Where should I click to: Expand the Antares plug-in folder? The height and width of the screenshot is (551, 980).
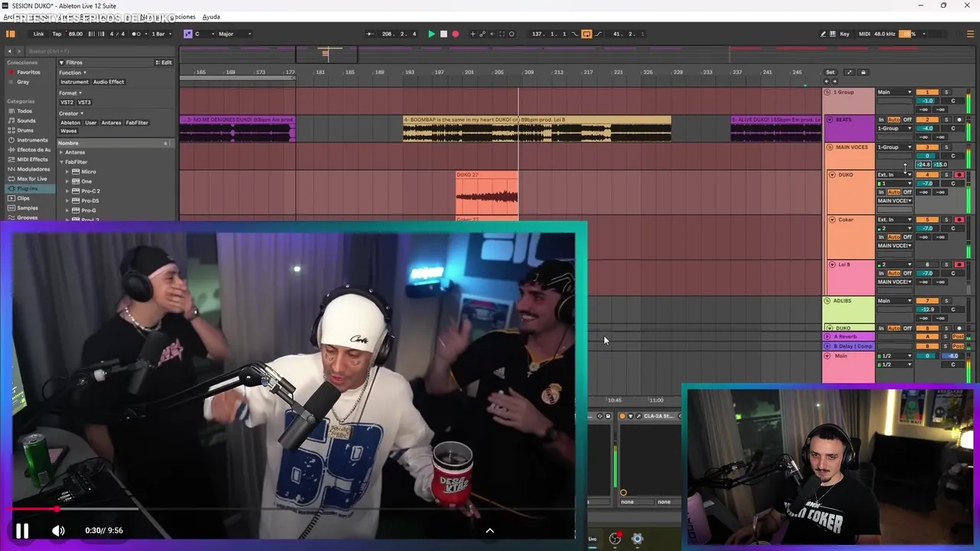62,152
